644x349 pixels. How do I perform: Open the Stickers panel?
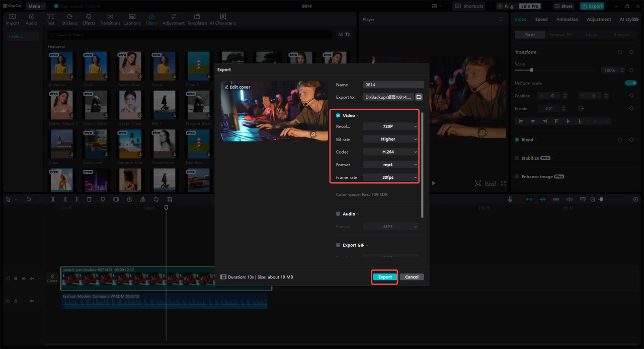(x=69, y=20)
